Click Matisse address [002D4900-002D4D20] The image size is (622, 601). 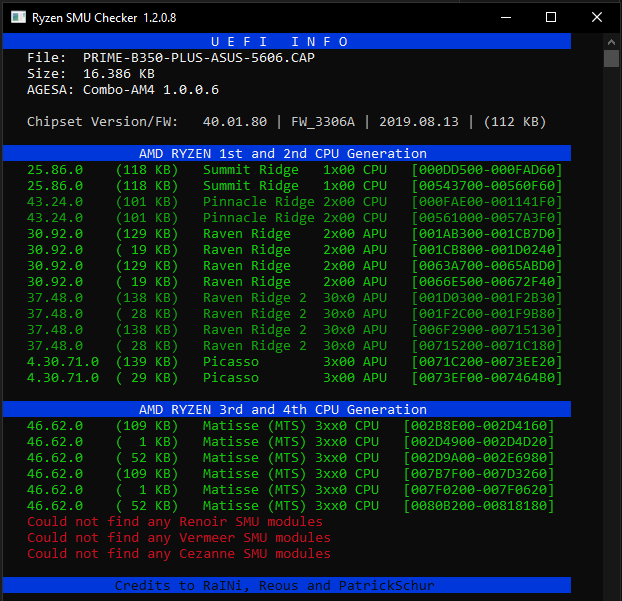[x=479, y=442]
